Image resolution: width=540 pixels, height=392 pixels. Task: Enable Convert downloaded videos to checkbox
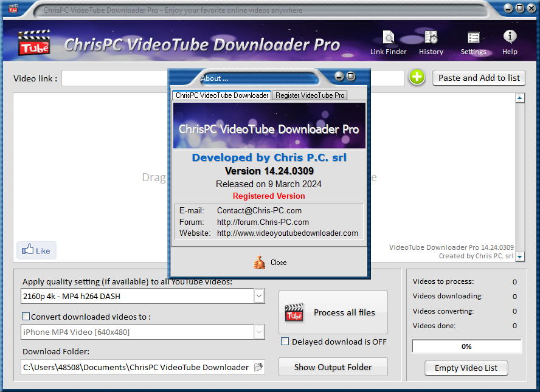pos(26,316)
